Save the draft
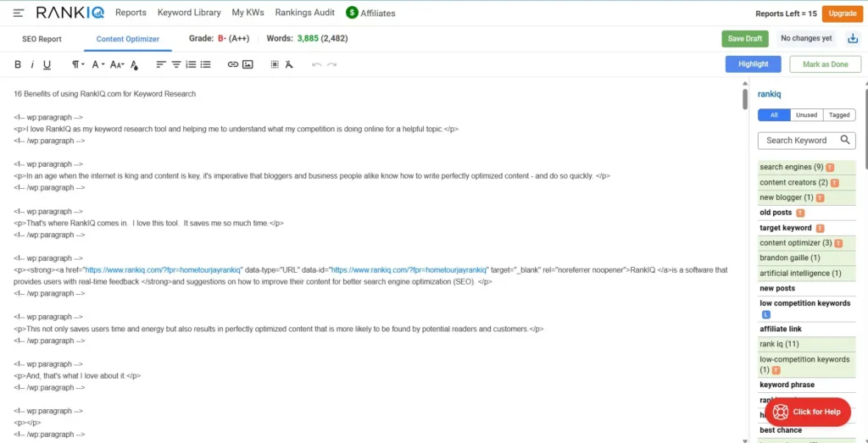 [x=744, y=39]
